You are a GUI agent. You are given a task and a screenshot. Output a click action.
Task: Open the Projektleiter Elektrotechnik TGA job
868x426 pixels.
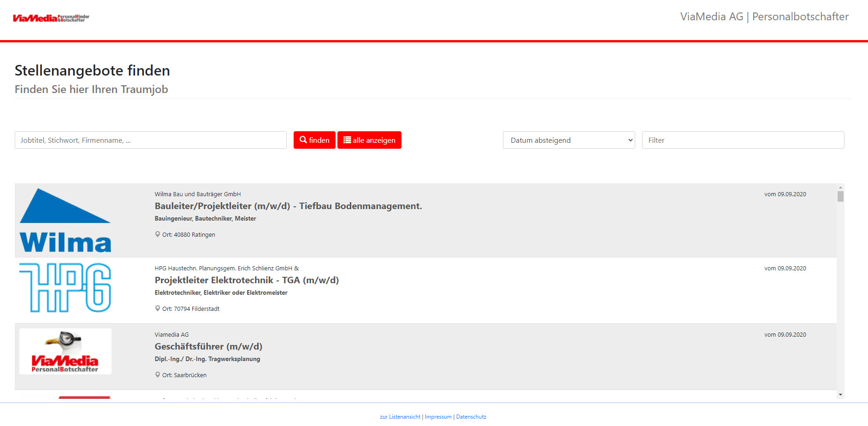coord(247,280)
